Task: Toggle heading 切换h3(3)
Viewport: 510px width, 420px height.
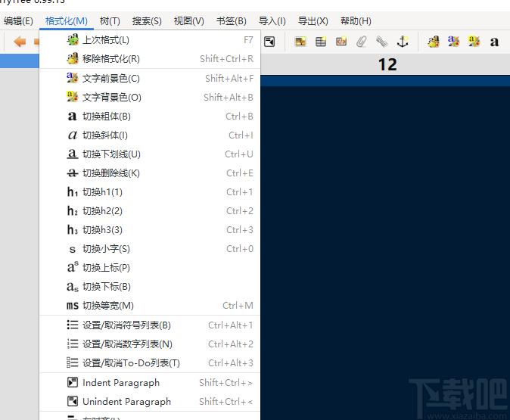Action: coord(150,230)
